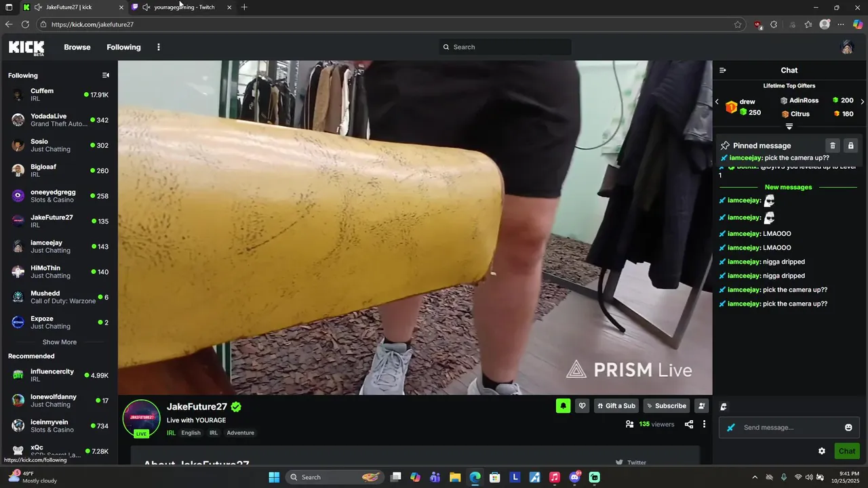Open the three-dot menu beside Following nav
This screenshot has width=868, height=488.
[x=159, y=47]
